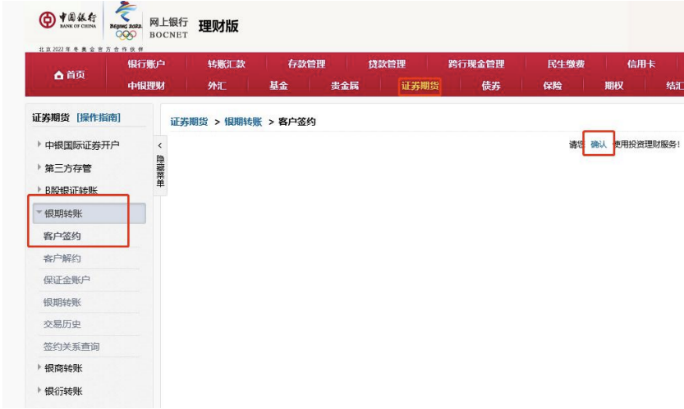Expand 银商转账 in the sidebar
Viewport: 684px width, 409px height.
(62, 368)
